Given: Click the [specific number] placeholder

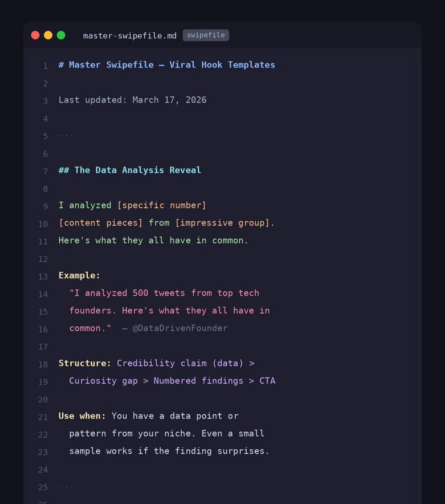Looking at the screenshot, I should pyautogui.click(x=162, y=205).
